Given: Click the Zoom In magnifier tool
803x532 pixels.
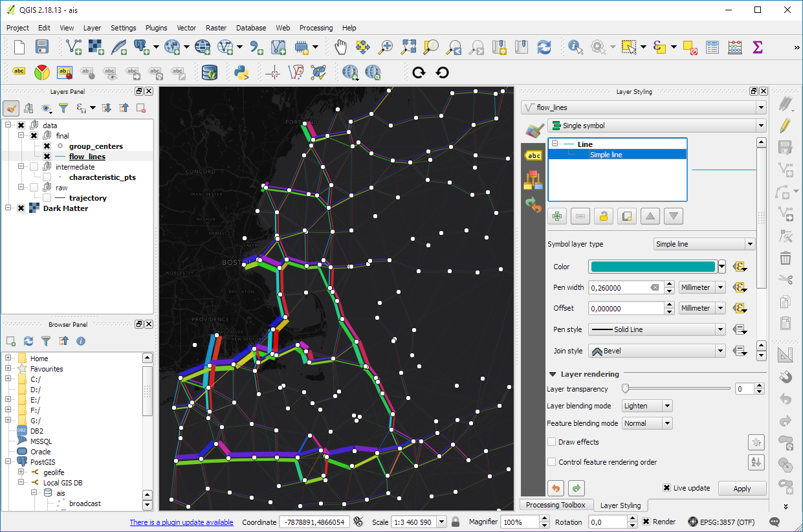Looking at the screenshot, I should coord(386,47).
